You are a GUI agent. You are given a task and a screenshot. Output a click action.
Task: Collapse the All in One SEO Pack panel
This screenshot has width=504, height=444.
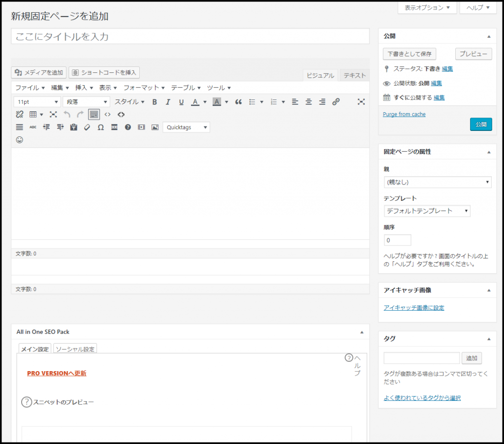[362, 332]
